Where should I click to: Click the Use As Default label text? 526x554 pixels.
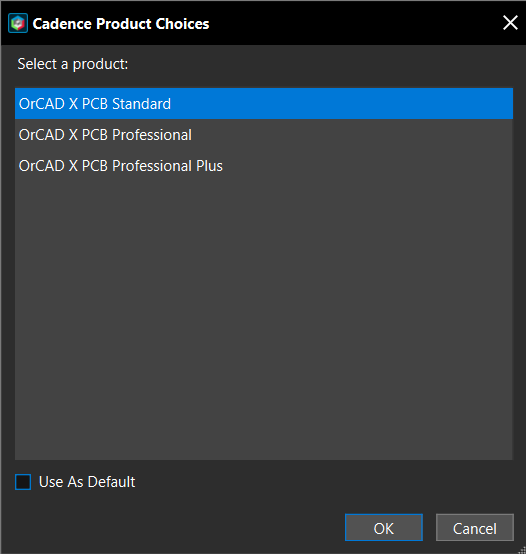[87, 482]
